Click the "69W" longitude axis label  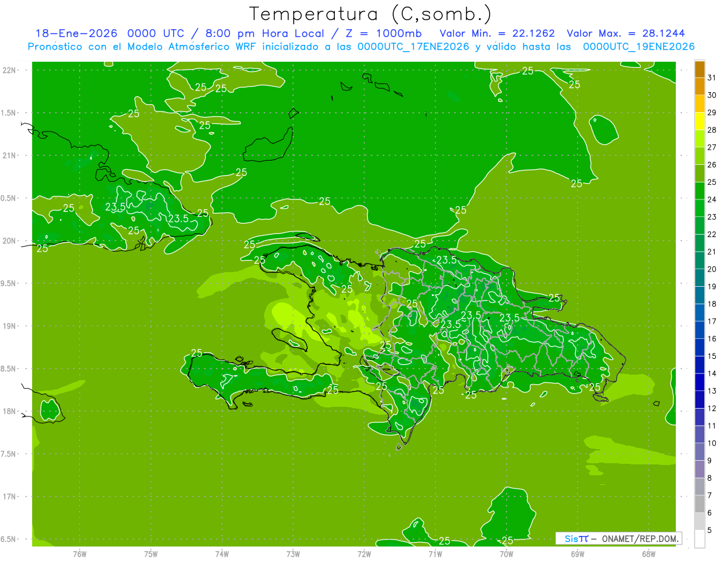578,554
